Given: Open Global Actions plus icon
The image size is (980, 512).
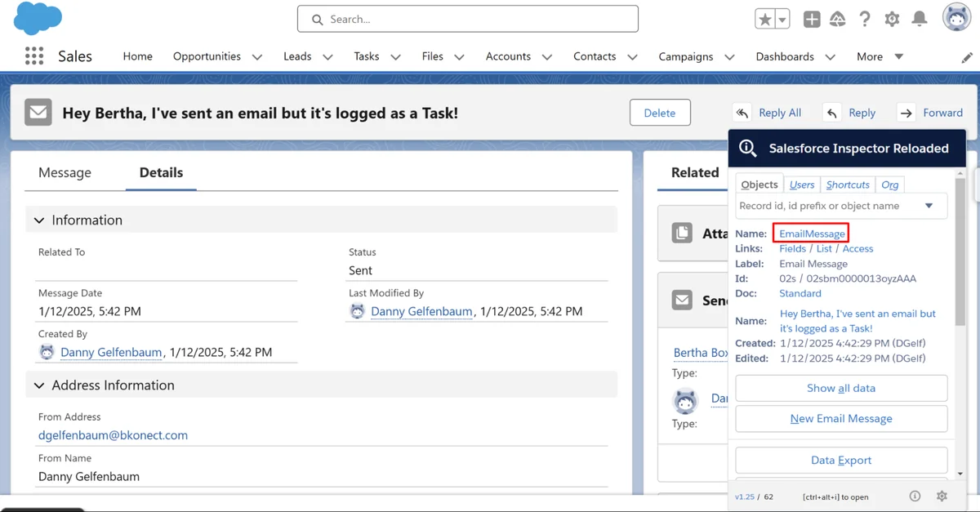Looking at the screenshot, I should 812,19.
